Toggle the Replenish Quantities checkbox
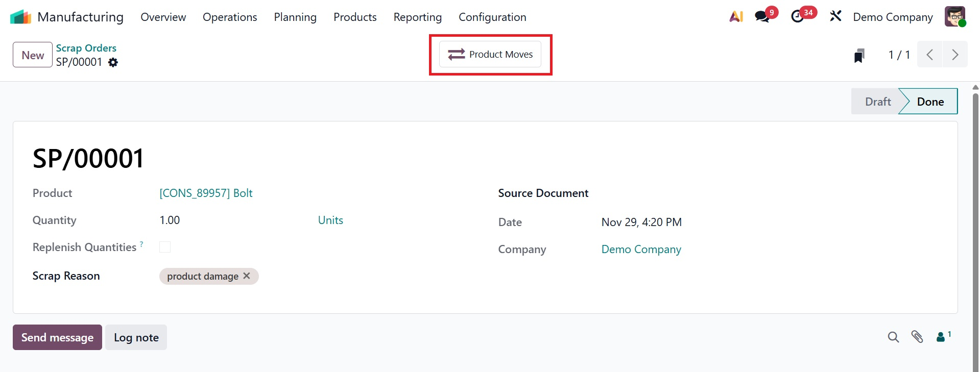Image resolution: width=980 pixels, height=372 pixels. (x=165, y=247)
